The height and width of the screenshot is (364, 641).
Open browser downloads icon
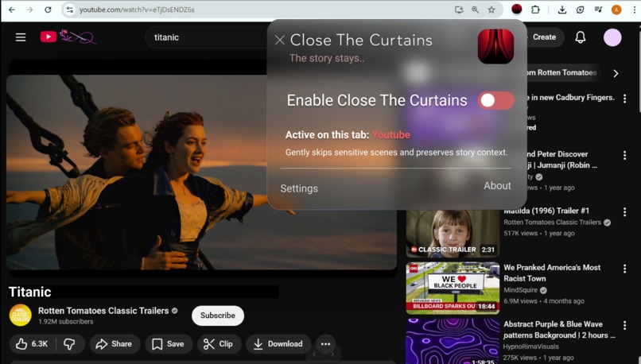point(562,10)
